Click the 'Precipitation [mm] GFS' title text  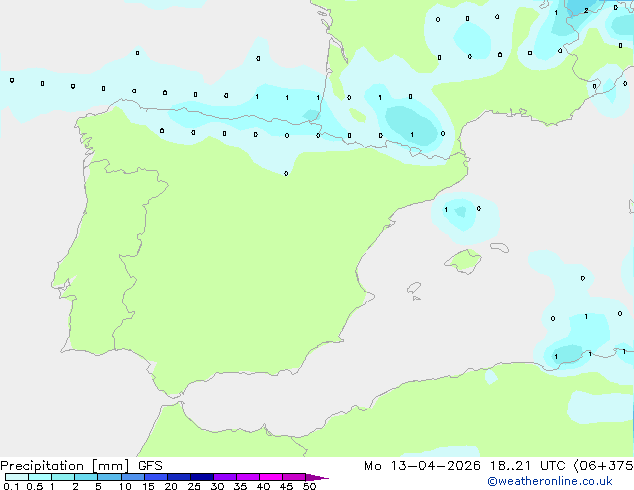pos(81,466)
